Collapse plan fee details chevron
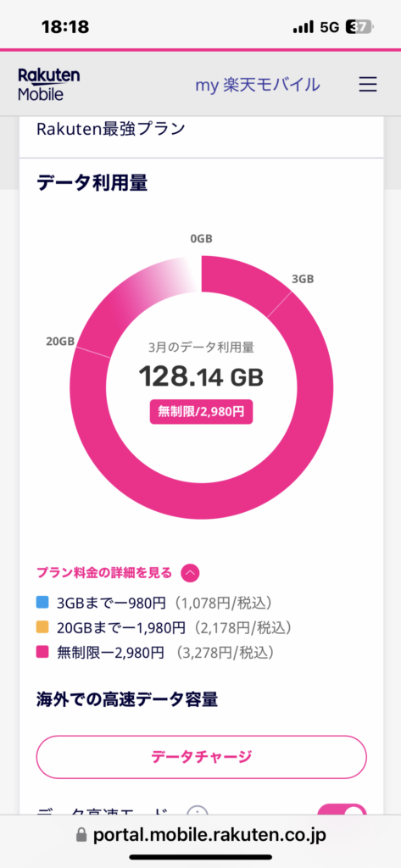 190,573
